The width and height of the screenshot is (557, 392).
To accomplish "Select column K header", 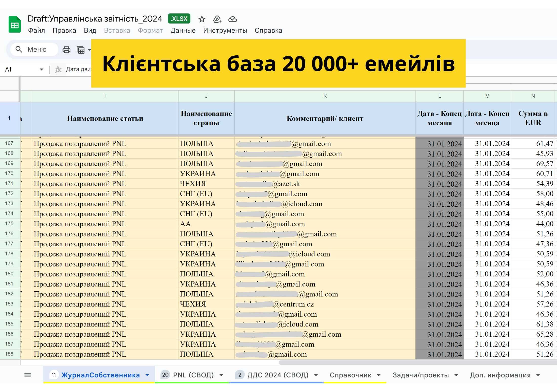I will (x=325, y=96).
